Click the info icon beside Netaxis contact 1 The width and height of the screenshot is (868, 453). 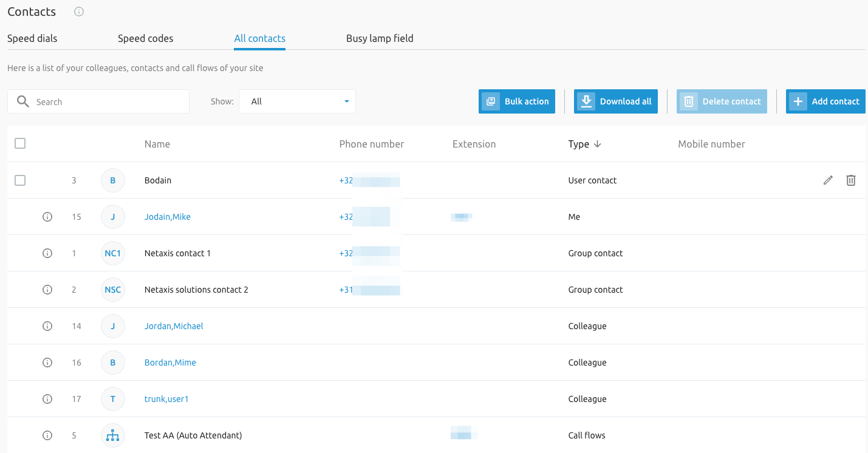coord(47,253)
